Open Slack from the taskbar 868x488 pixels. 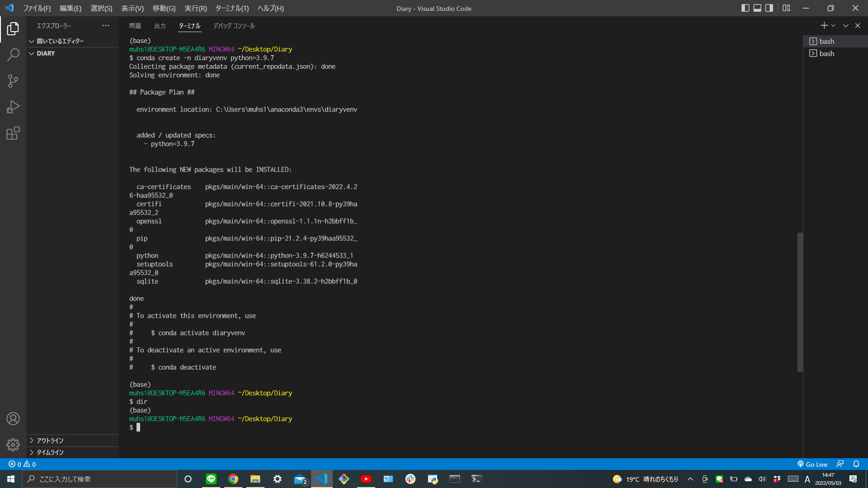coord(410,479)
